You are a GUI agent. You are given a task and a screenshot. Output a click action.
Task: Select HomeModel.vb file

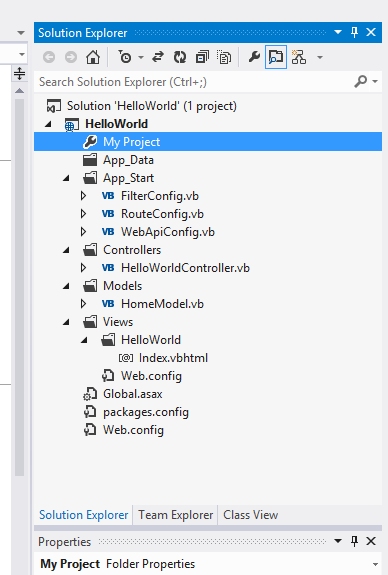pyautogui.click(x=162, y=304)
